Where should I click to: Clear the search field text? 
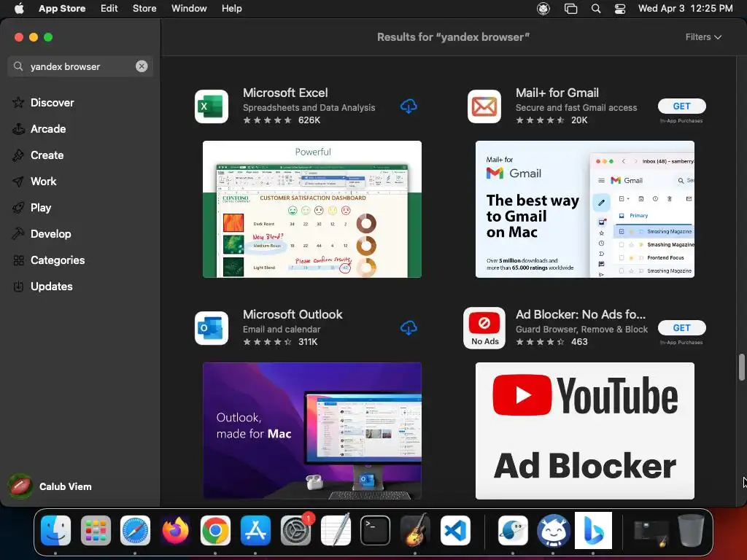142,66
